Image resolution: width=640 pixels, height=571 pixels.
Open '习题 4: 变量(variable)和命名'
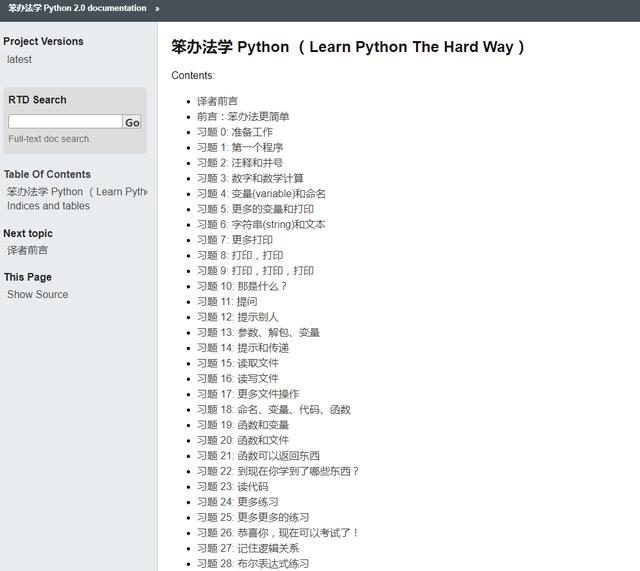[x=261, y=194]
